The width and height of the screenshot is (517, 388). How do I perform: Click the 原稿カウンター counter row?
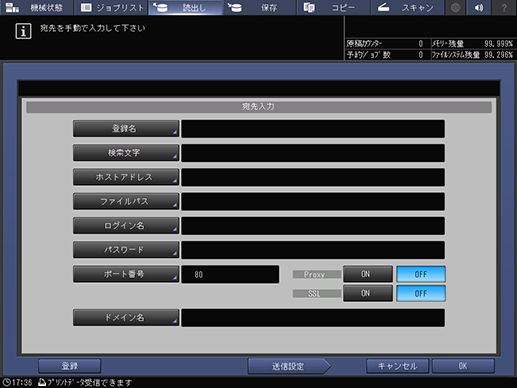387,44
